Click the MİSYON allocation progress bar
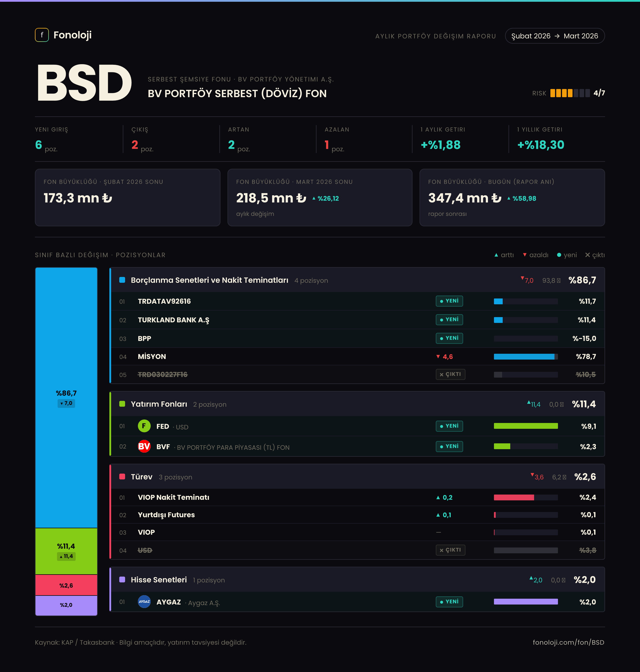This screenshot has width=640, height=672. pyautogui.click(x=526, y=357)
